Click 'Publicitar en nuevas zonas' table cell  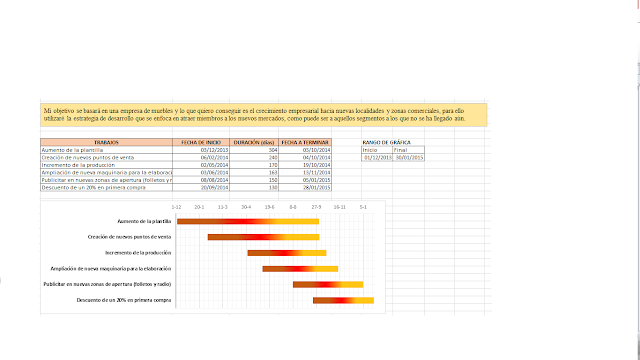click(x=106, y=180)
